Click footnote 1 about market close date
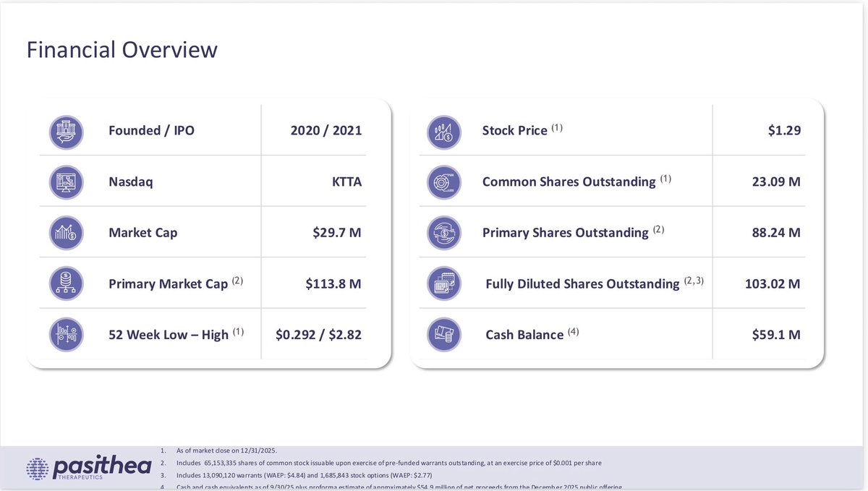Image resolution: width=868 pixels, height=491 pixels. (218, 450)
